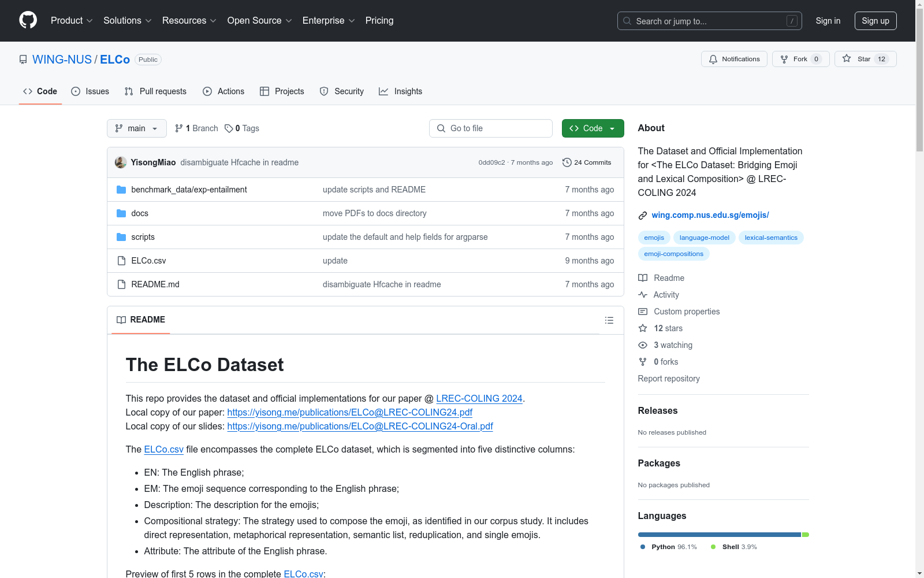Click the Python language bar segment

click(x=720, y=535)
